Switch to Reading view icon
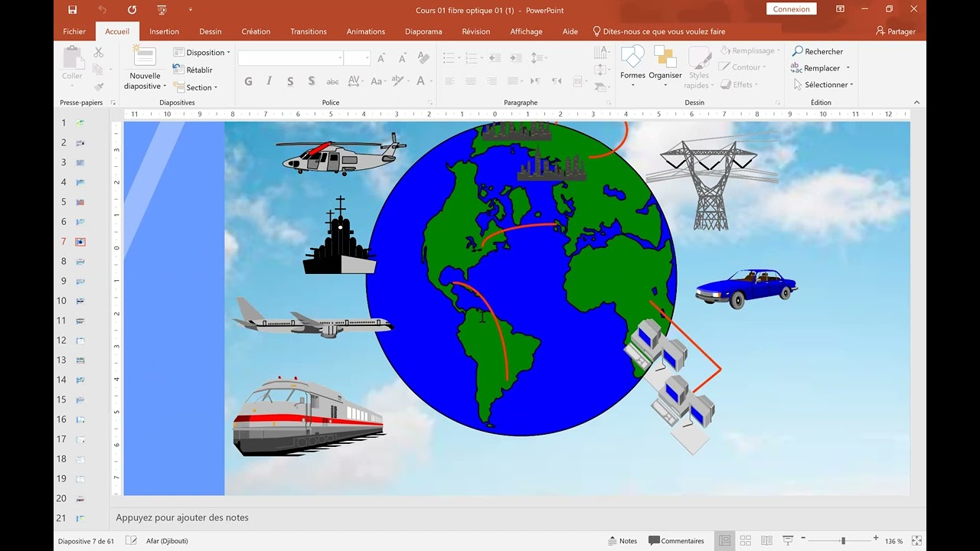The image size is (980, 551). 766,541
